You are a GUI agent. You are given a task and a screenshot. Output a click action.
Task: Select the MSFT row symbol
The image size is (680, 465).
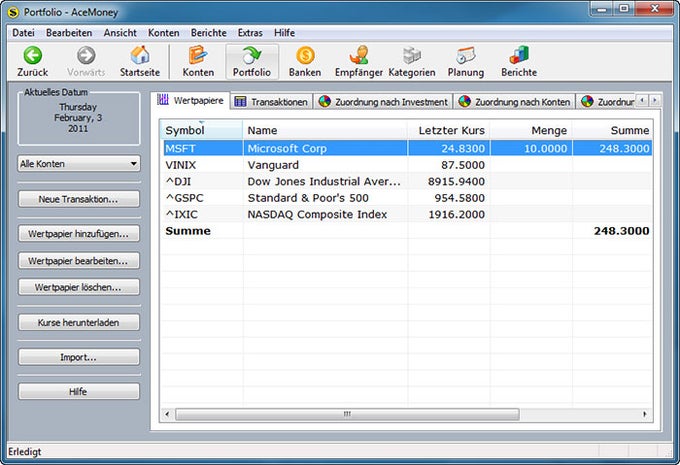pyautogui.click(x=180, y=148)
